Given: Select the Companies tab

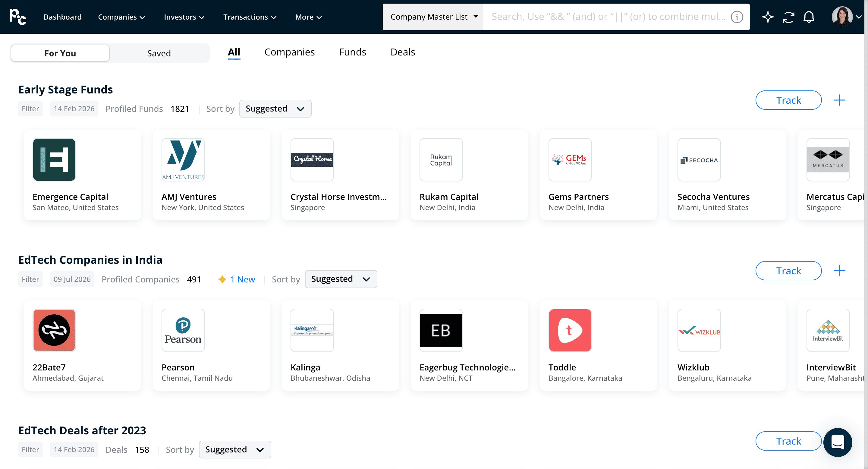Looking at the screenshot, I should (x=289, y=52).
